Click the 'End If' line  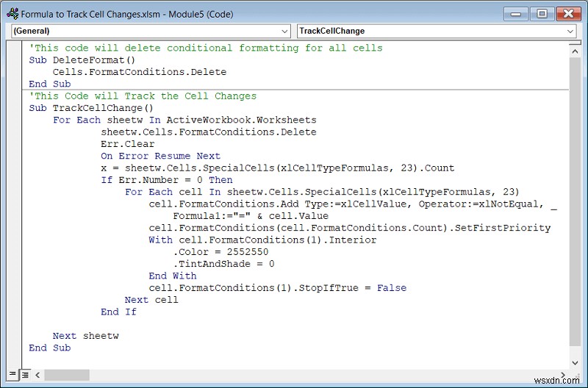tap(118, 312)
